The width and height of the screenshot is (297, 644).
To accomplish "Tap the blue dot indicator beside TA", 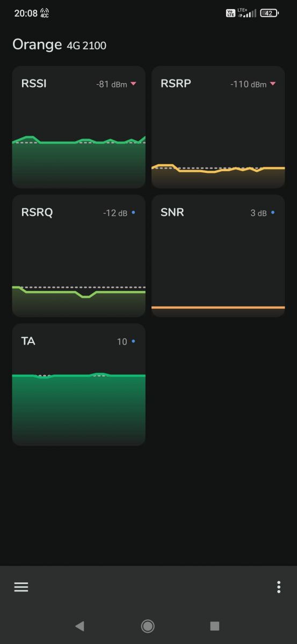I will [133, 341].
